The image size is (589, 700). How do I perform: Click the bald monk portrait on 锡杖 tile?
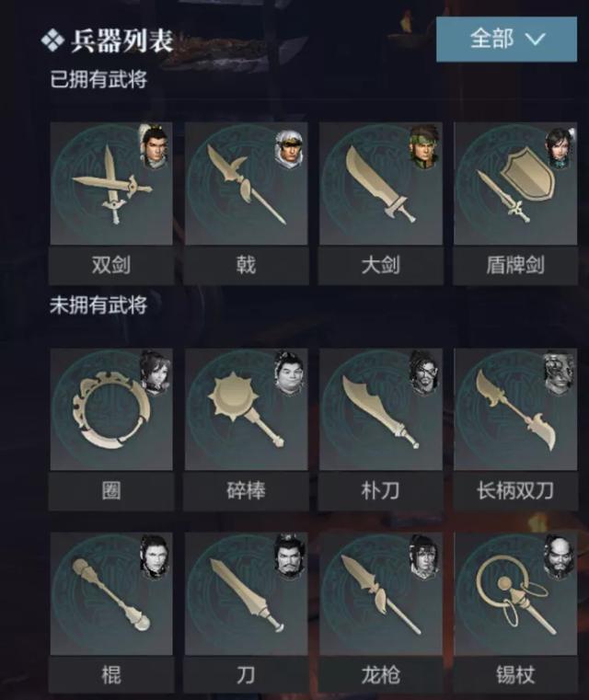(x=559, y=558)
